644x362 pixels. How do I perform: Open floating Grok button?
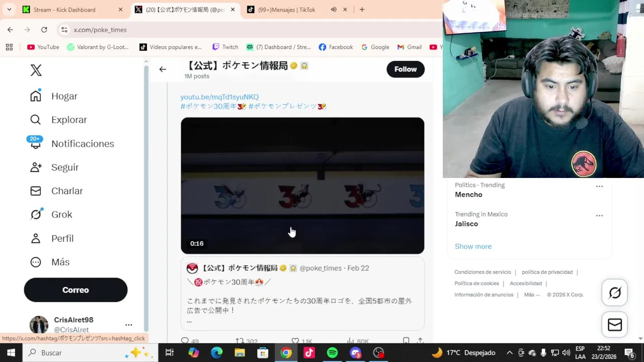[615, 293]
